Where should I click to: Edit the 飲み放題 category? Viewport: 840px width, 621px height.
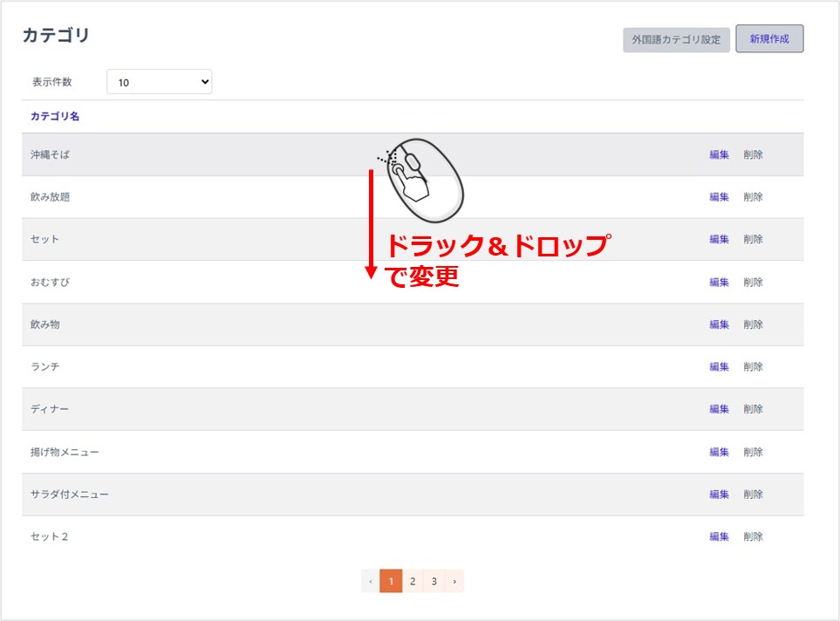pos(719,197)
